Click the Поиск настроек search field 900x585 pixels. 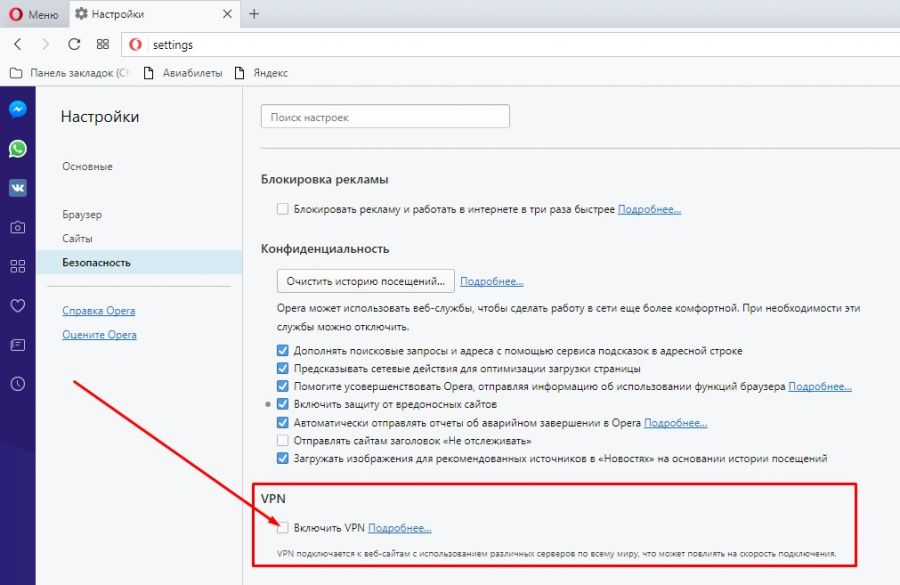coord(385,117)
